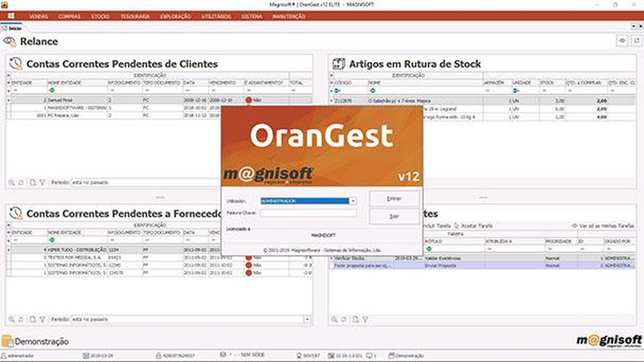Click CÓDIGO filter icon in stock table
This screenshot has width=644, height=362.
(x=337, y=91)
